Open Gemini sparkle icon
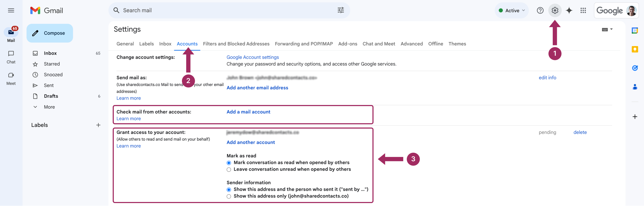 [569, 10]
